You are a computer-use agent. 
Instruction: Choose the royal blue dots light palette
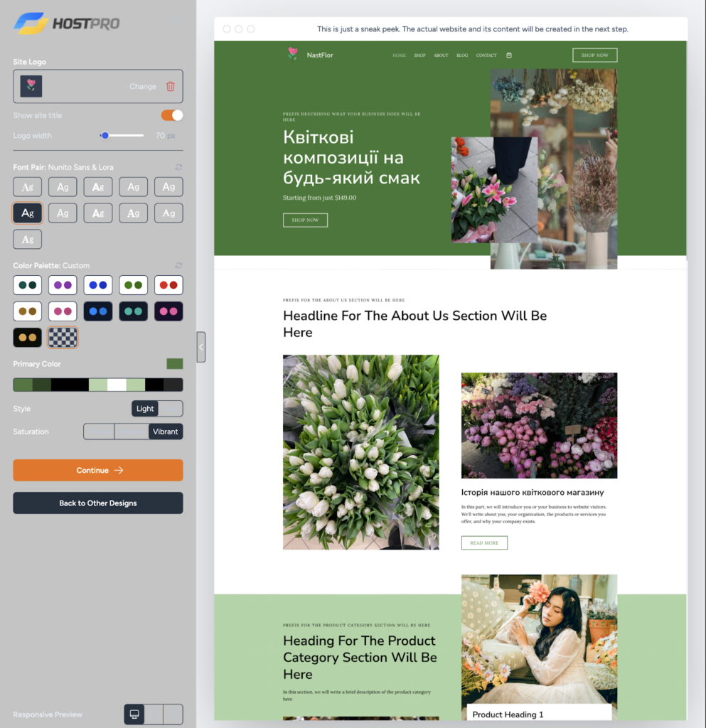coord(98,285)
